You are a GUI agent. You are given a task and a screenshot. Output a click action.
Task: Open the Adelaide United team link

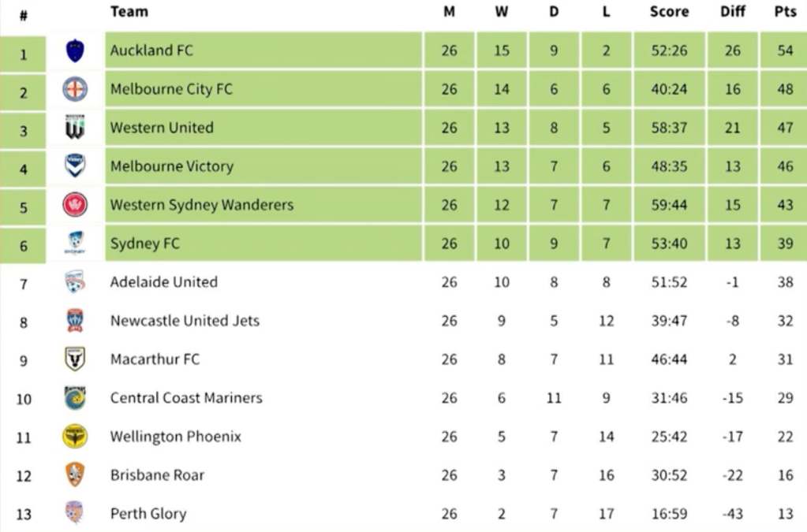(x=164, y=282)
